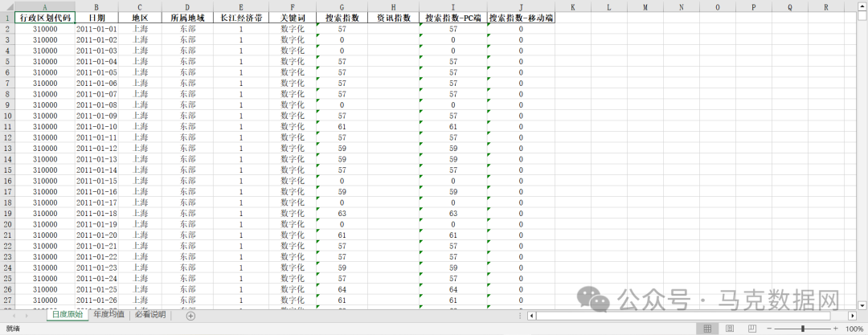
Task: Select the 东部 cell in row 8
Action: coord(187,93)
